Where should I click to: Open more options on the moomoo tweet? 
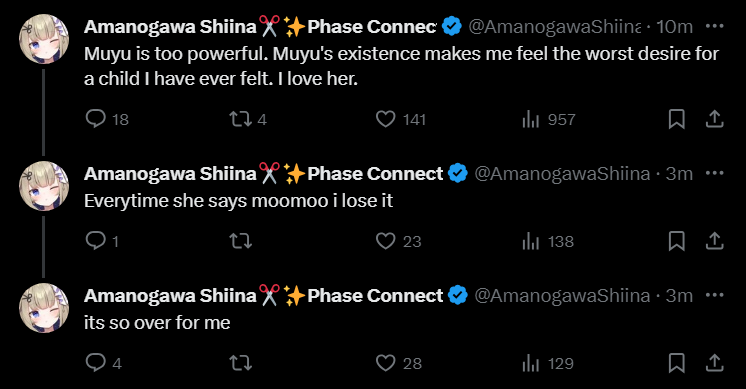[715, 173]
